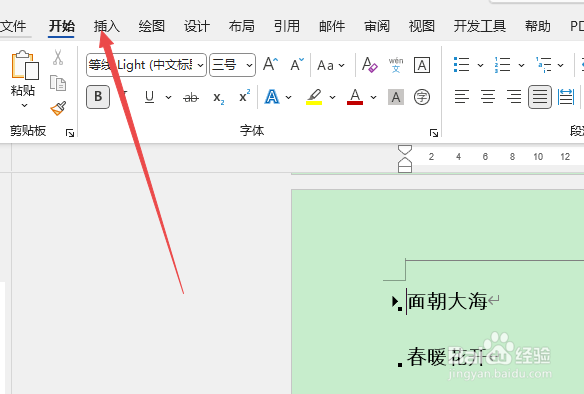The image size is (584, 394).
Task: Toggle Character Shading gray A
Action: click(x=396, y=97)
